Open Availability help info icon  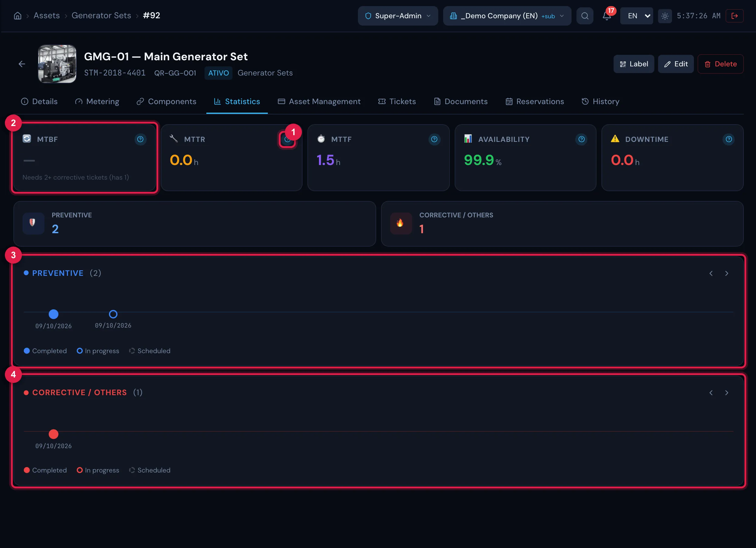[581, 139]
